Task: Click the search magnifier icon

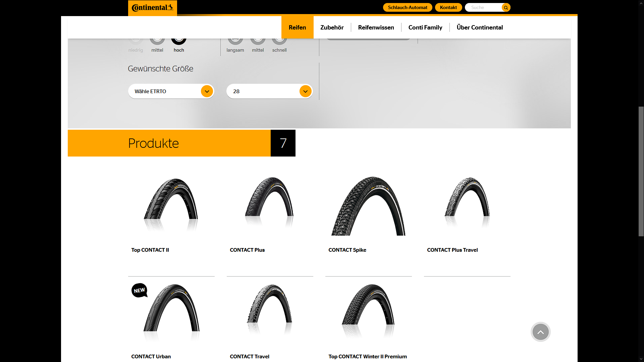Action: click(506, 7)
